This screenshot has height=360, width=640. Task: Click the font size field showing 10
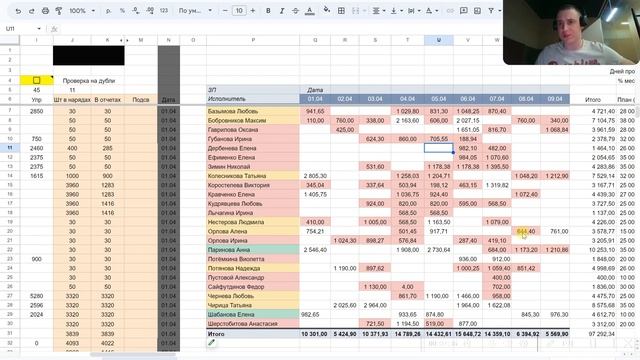(239, 11)
